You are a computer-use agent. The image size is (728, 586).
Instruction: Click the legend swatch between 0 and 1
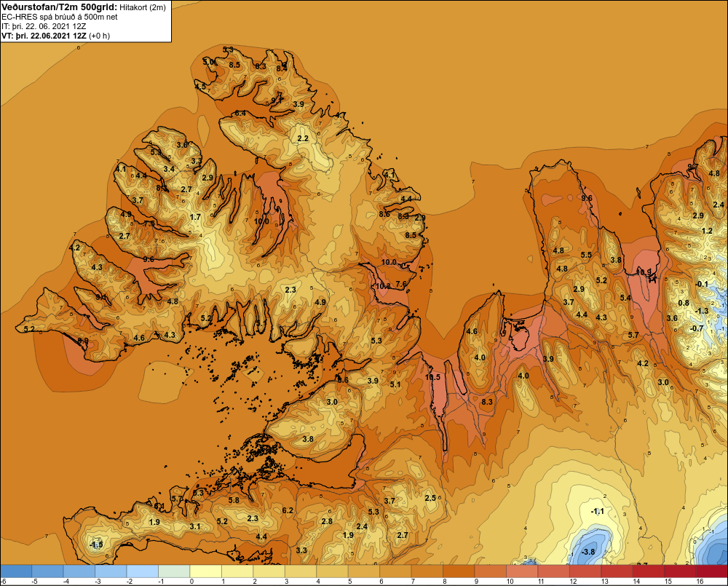(x=206, y=571)
